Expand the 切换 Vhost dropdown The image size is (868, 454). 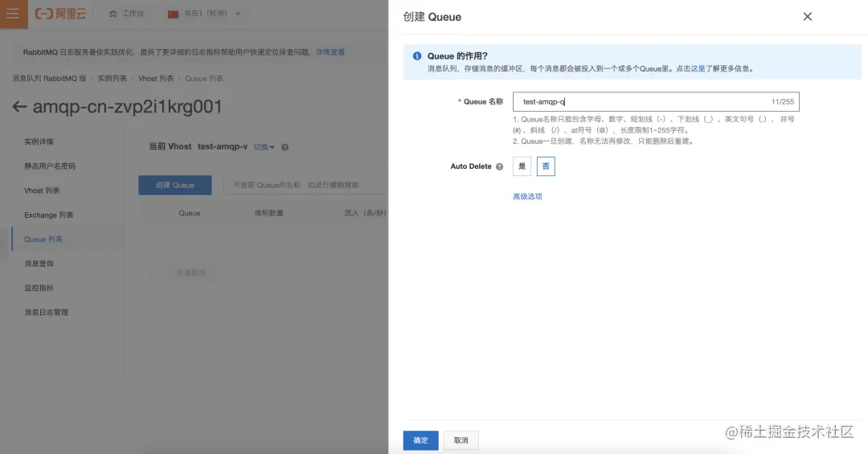[x=264, y=147]
